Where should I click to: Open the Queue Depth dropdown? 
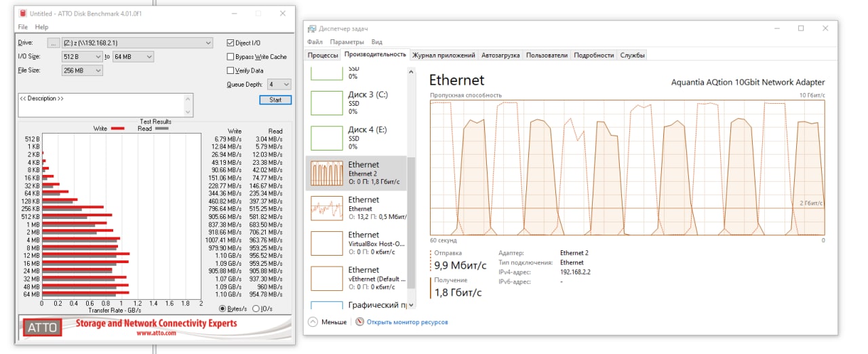pos(279,84)
